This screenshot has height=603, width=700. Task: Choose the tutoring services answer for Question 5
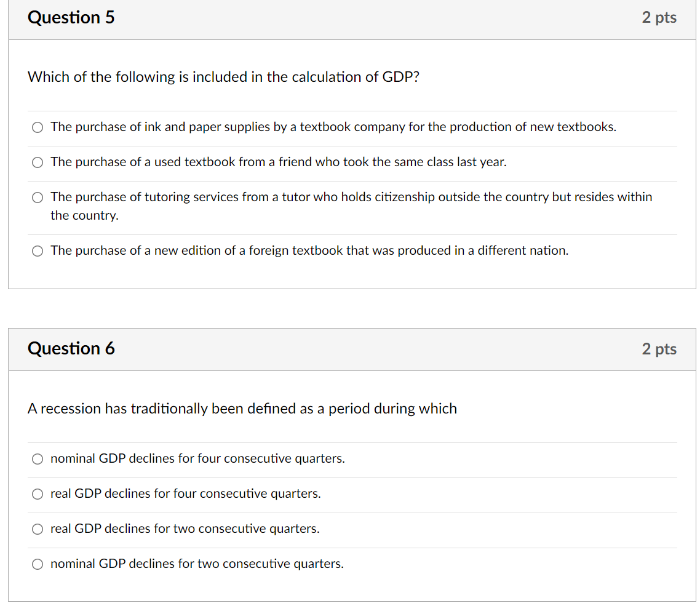37,198
